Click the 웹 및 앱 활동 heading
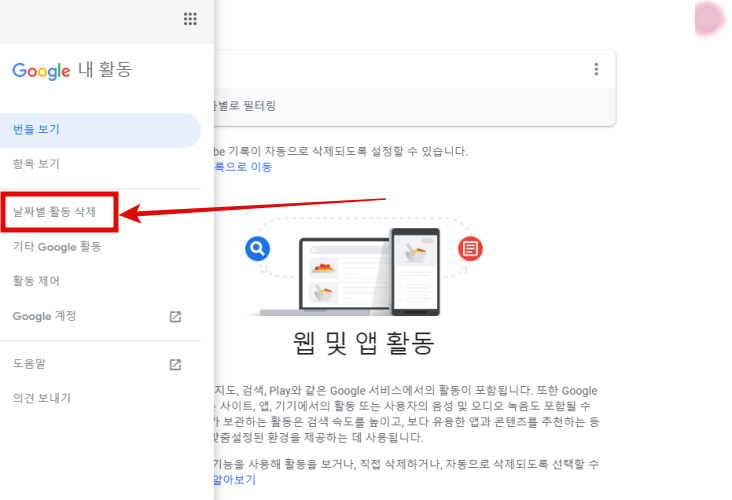This screenshot has width=732, height=500. (x=363, y=343)
